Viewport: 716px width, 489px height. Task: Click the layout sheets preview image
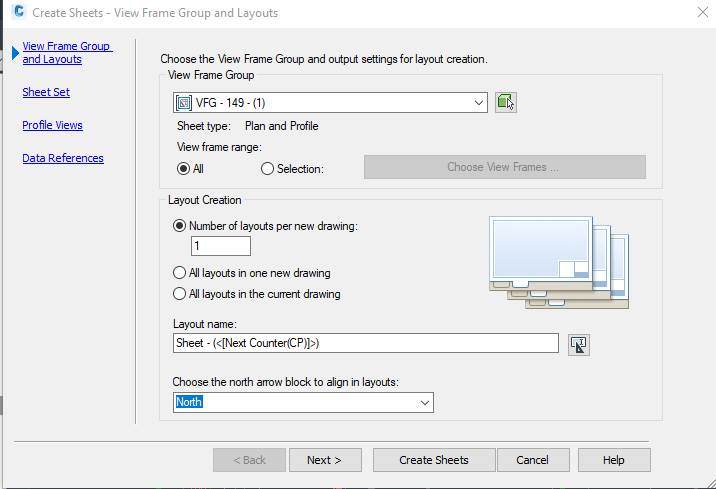[x=559, y=263]
